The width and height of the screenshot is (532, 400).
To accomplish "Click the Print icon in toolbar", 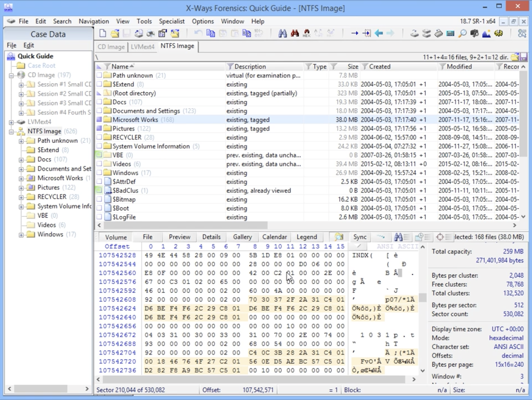I will tap(151, 33).
